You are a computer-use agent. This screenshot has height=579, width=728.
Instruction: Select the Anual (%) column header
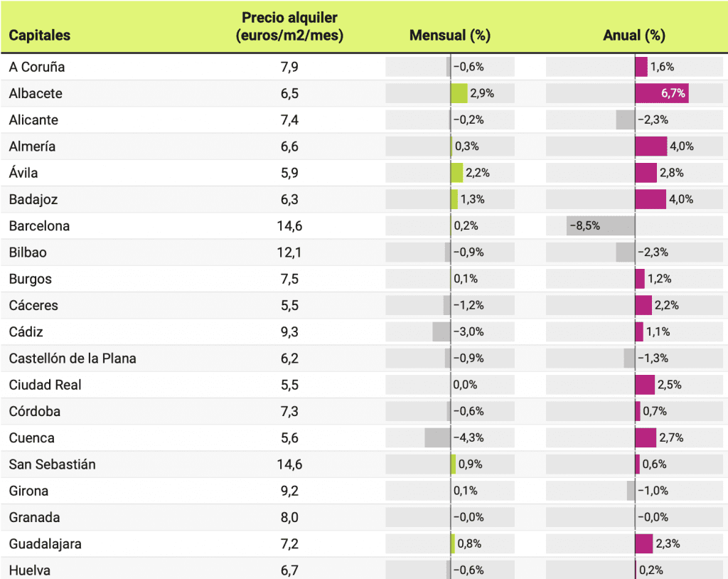[633, 36]
